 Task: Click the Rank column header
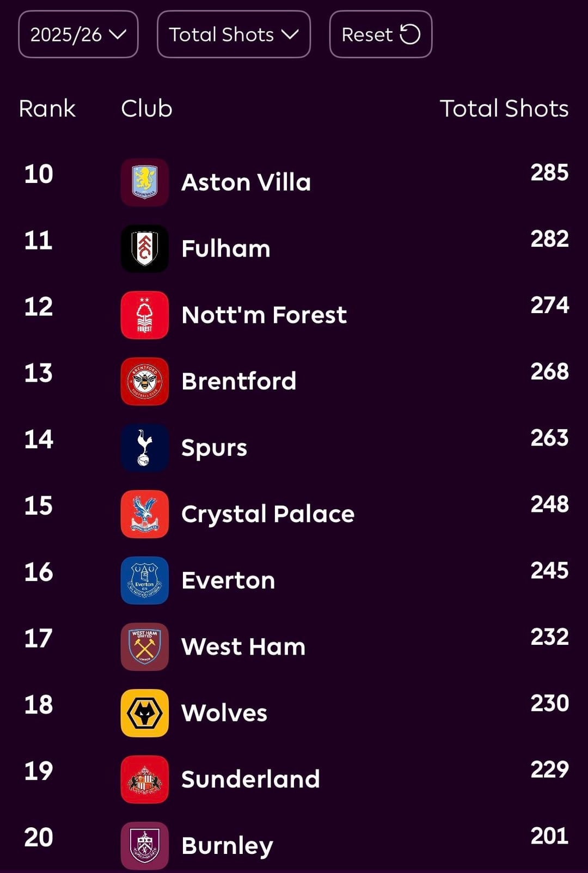pyautogui.click(x=47, y=108)
